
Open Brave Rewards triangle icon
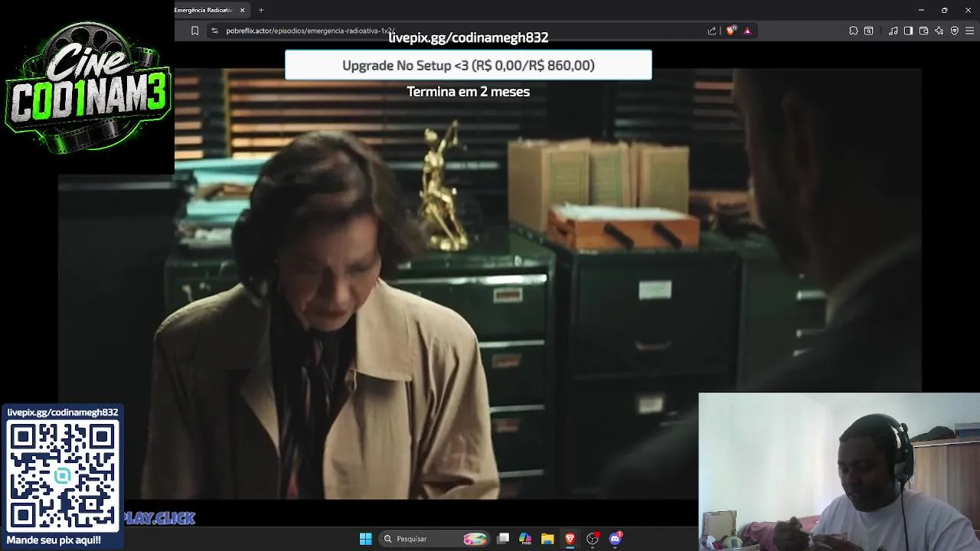point(747,31)
